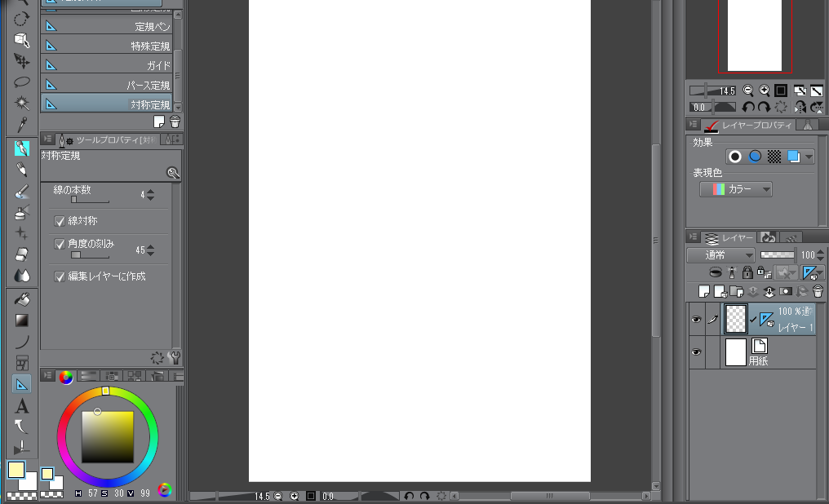Create new vector layer
This screenshot has height=504, width=829.
click(x=720, y=291)
